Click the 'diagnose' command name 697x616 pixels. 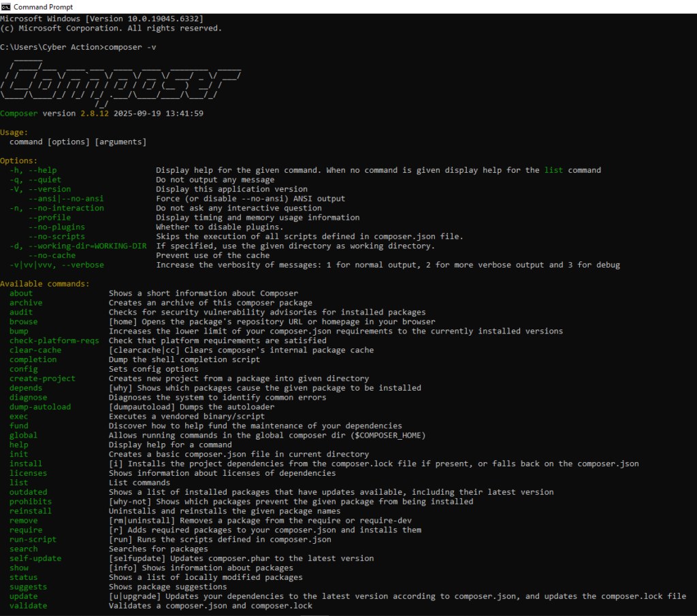click(29, 398)
